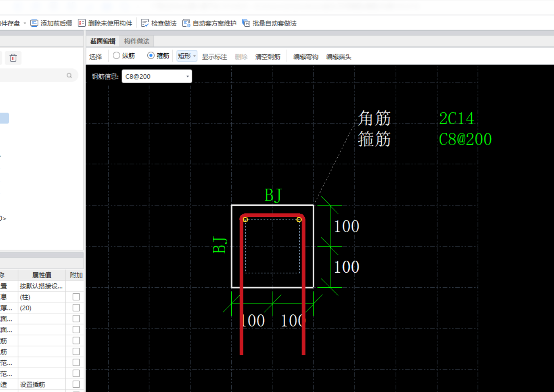Click the upper right 100 dimension text

(x=347, y=226)
